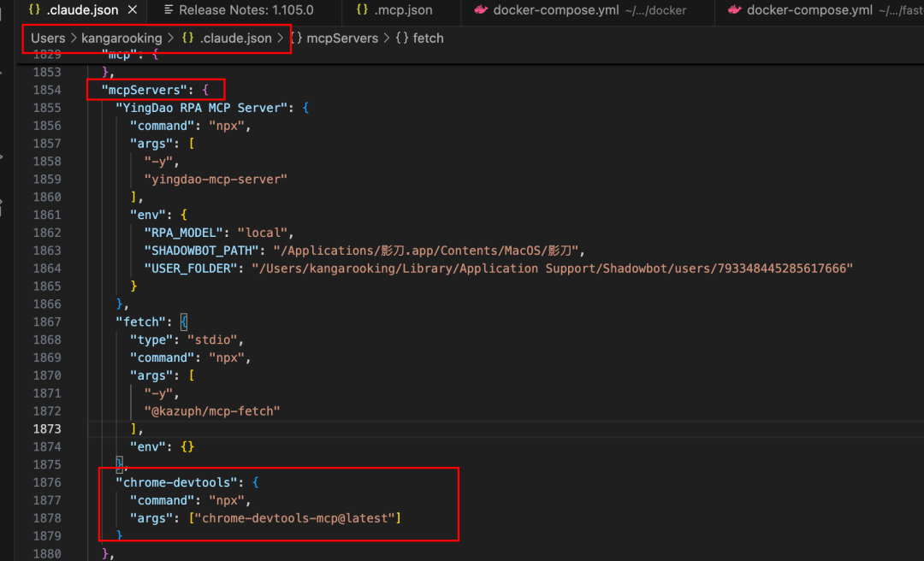Click the "args" key on line 1857
This screenshot has height=561, width=924.
point(151,144)
